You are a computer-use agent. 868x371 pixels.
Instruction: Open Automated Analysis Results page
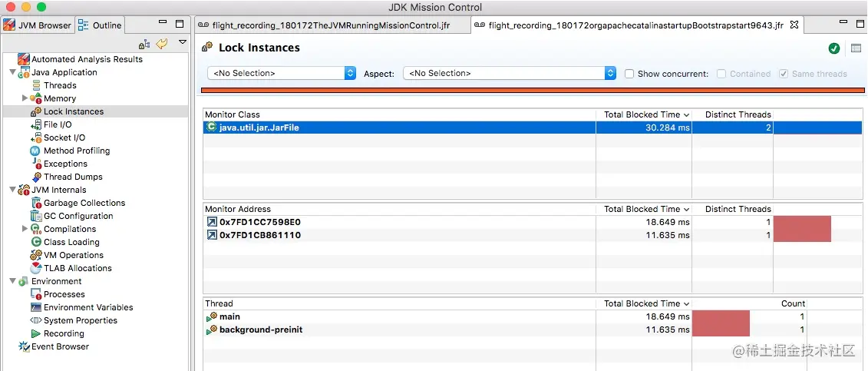tap(87, 59)
